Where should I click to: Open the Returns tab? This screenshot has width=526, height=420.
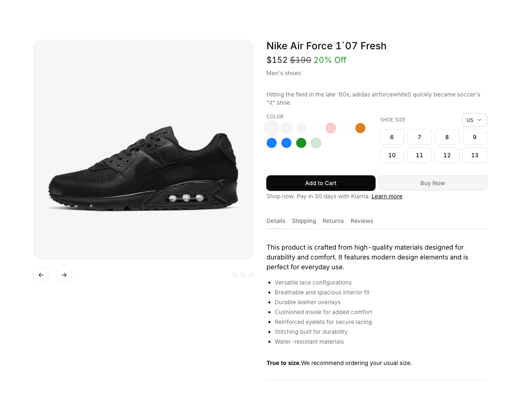pyautogui.click(x=333, y=221)
